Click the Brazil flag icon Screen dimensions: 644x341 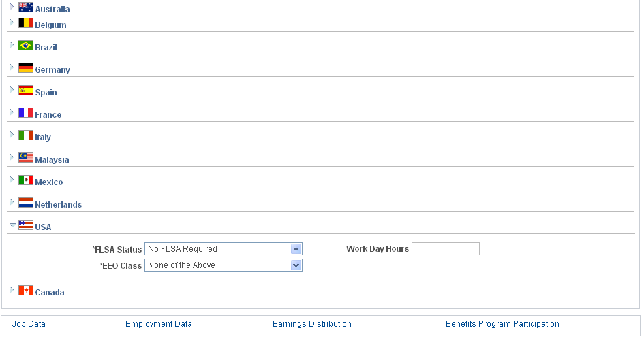tap(25, 46)
